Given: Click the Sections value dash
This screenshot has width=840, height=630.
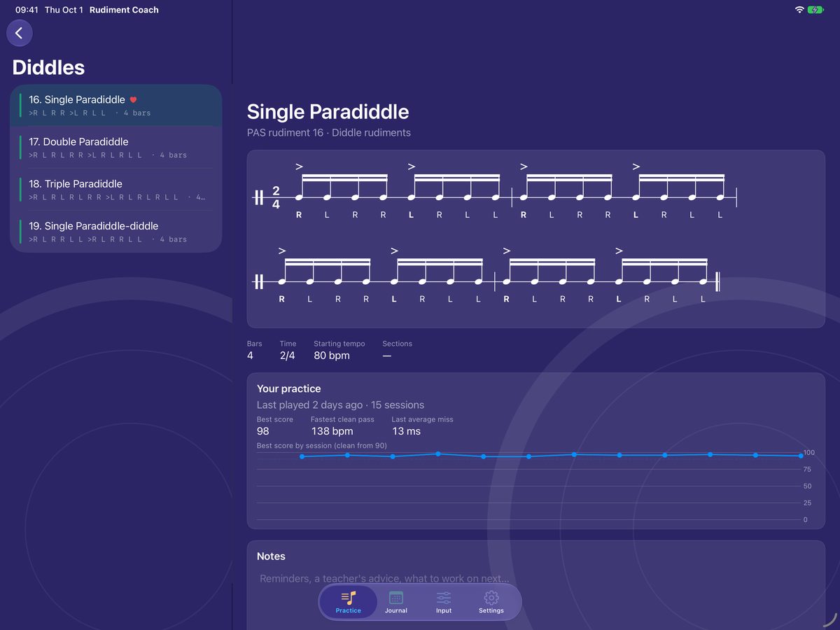Looking at the screenshot, I should (387, 356).
